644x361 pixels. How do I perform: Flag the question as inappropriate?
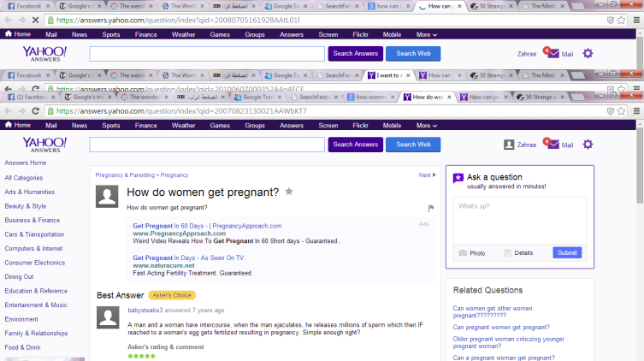pos(431,208)
